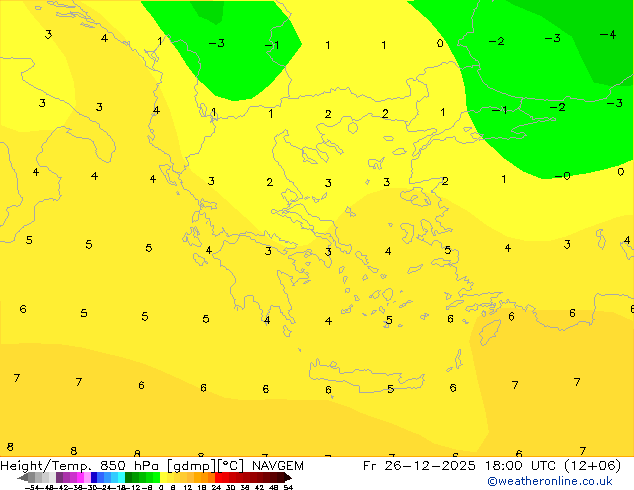Click the "-0" temperature value on map
Viewport: 634px width, 490px height.
(562, 176)
